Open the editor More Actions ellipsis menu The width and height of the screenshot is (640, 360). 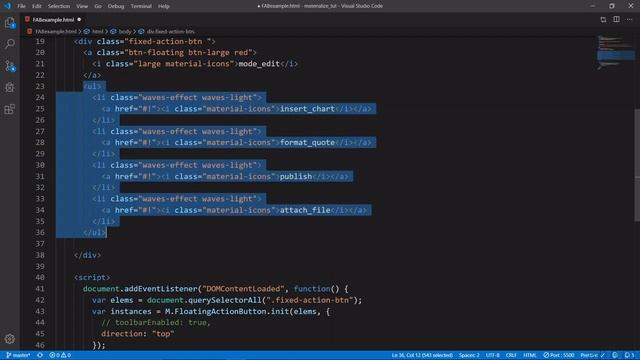coord(630,19)
